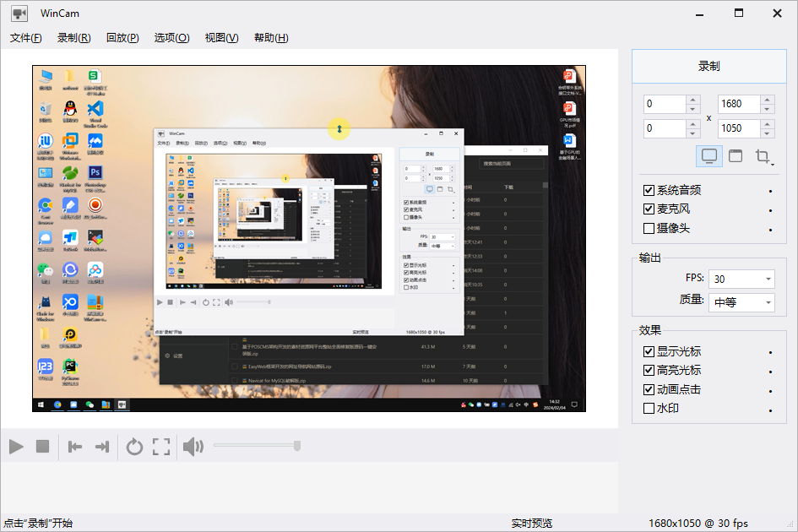The image size is (798, 532).
Task: Enable the 摄像头 checkbox
Action: [649, 228]
